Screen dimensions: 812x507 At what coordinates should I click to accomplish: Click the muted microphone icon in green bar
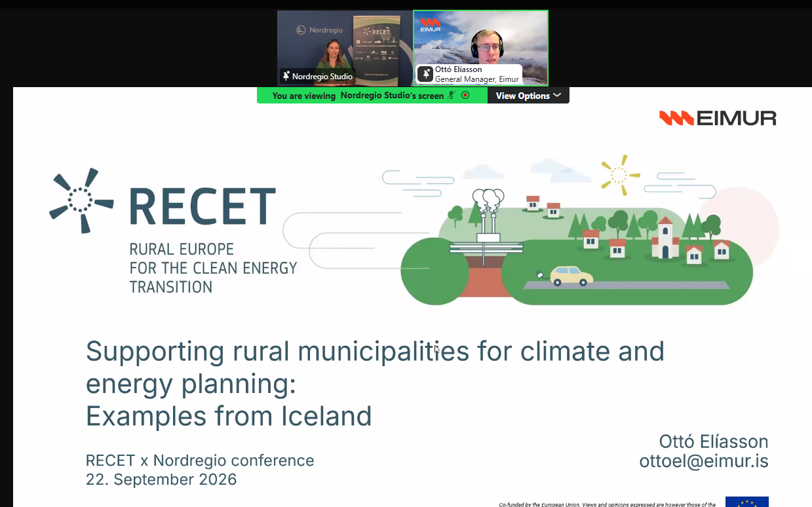pos(451,96)
